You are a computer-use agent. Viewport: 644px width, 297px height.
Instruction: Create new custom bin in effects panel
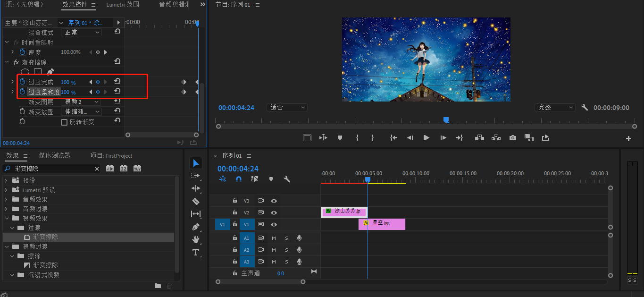(x=158, y=286)
